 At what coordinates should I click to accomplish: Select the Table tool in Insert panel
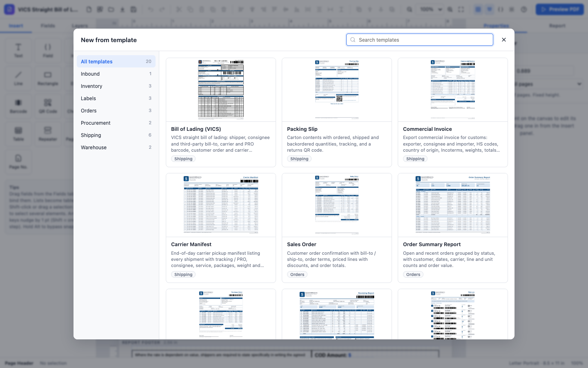click(18, 134)
